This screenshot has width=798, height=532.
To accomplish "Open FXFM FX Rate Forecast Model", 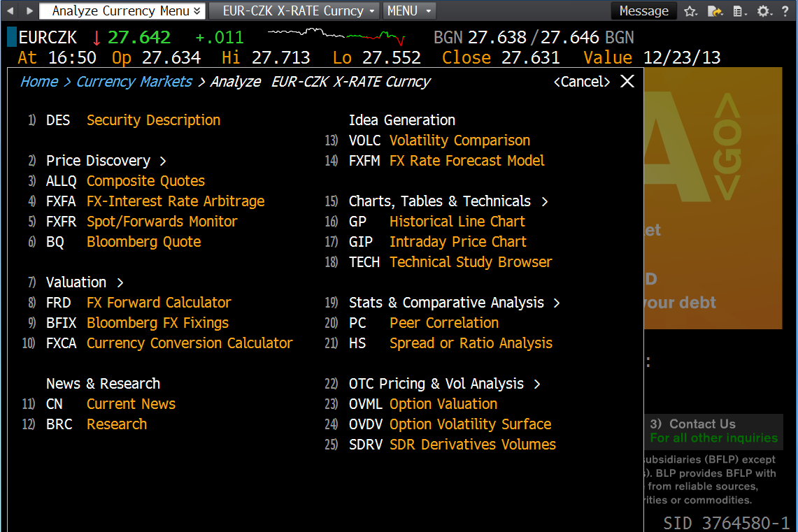I will click(x=435, y=161).
